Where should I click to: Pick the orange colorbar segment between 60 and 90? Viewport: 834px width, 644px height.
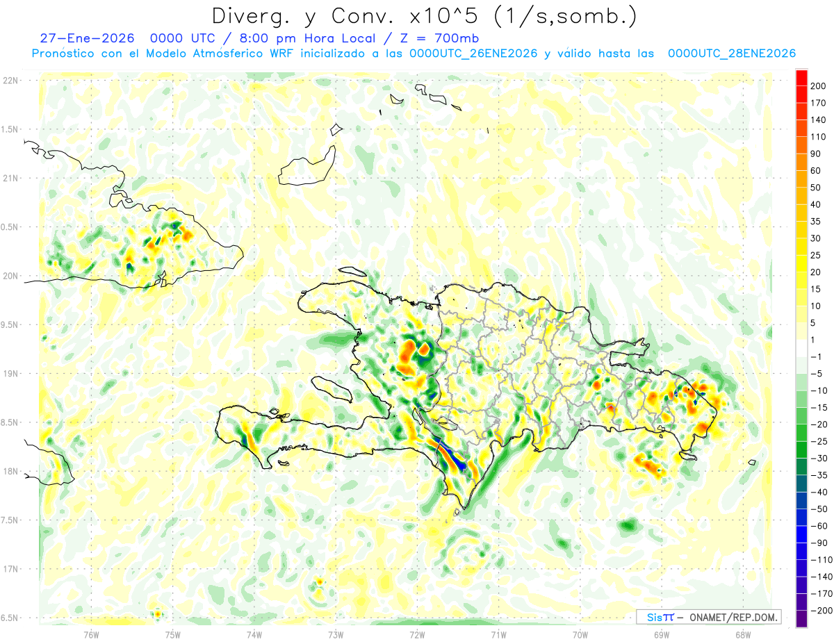point(801,162)
